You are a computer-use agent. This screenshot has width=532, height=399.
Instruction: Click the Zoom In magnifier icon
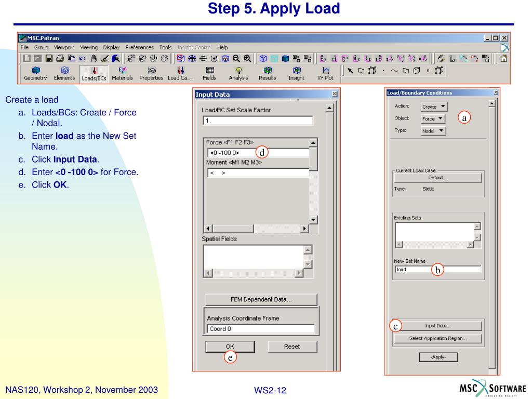point(247,58)
